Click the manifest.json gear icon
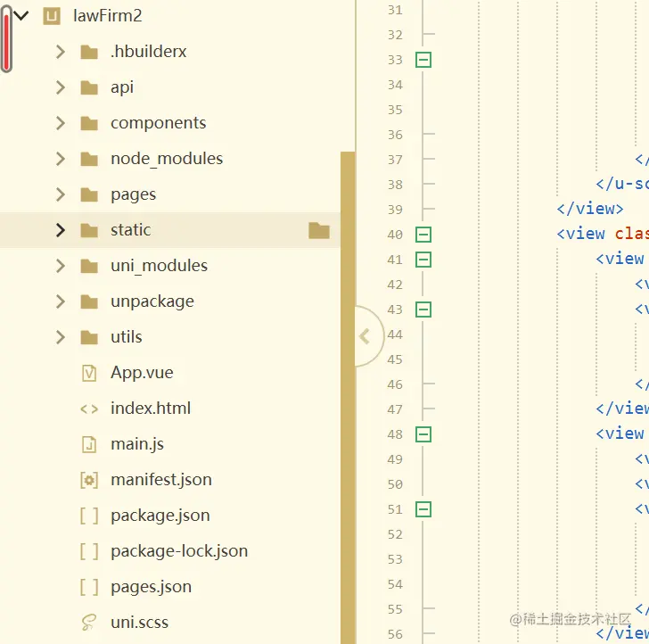Screen dimensions: 649x644 pyautogui.click(x=89, y=481)
